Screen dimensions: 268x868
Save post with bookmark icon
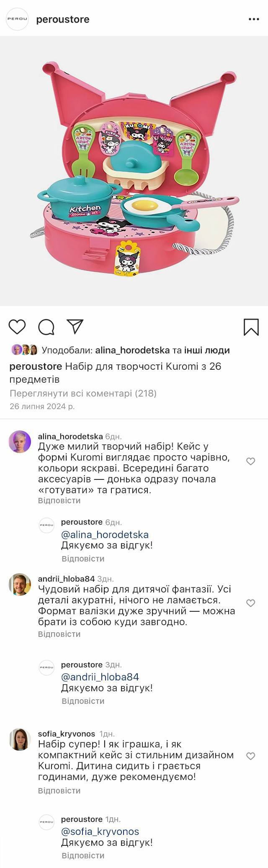click(x=251, y=327)
